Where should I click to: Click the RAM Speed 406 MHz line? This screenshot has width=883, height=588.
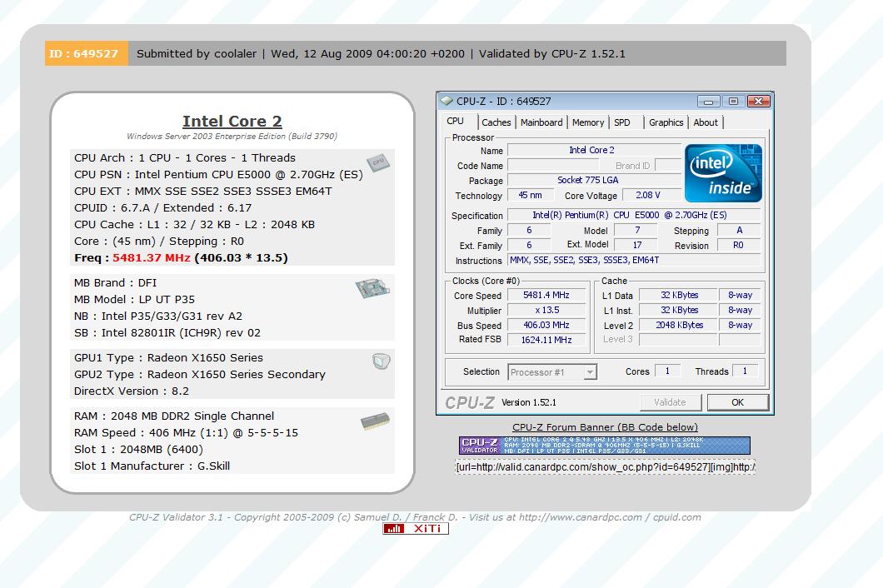187,432
